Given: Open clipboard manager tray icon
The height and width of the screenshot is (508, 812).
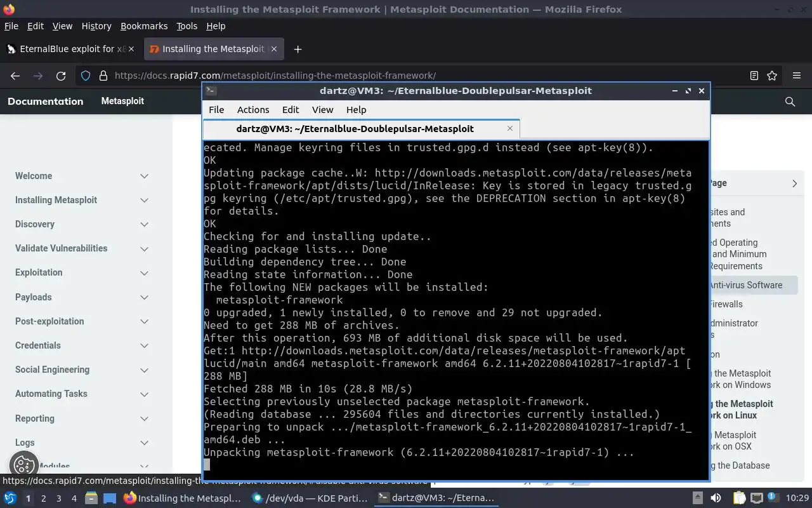Looking at the screenshot, I should (x=740, y=498).
